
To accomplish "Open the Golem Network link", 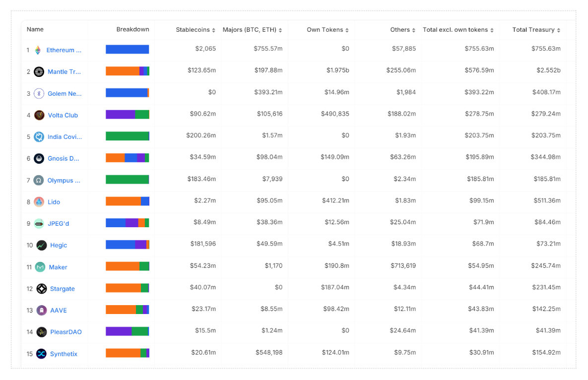I will (x=65, y=93).
